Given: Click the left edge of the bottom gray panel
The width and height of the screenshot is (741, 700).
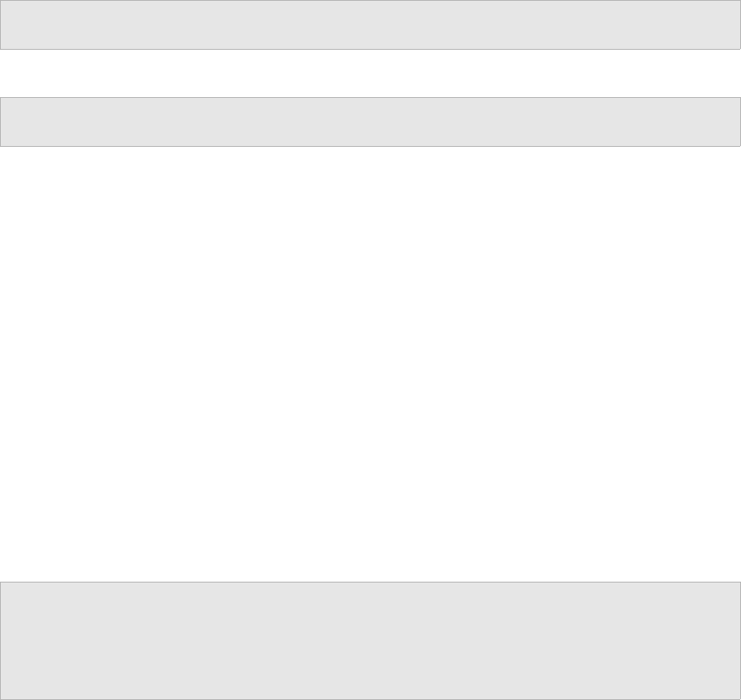Looking at the screenshot, I should [x=1, y=640].
